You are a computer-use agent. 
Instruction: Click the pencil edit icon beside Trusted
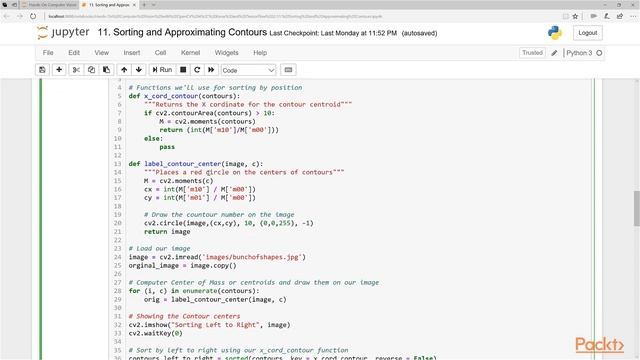coord(554,53)
